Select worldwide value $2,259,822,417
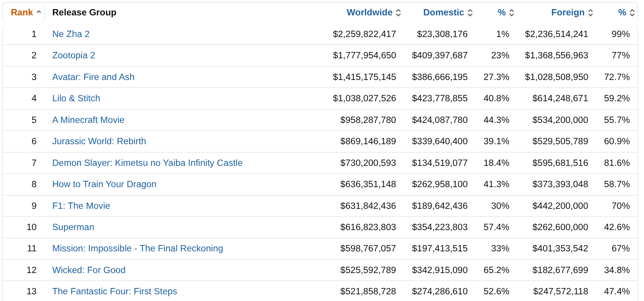 [364, 34]
